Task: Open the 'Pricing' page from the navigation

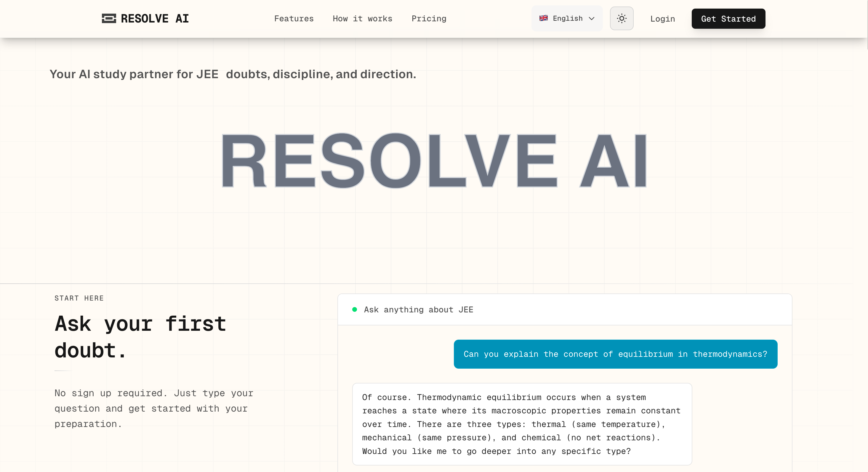Action: 429,19
